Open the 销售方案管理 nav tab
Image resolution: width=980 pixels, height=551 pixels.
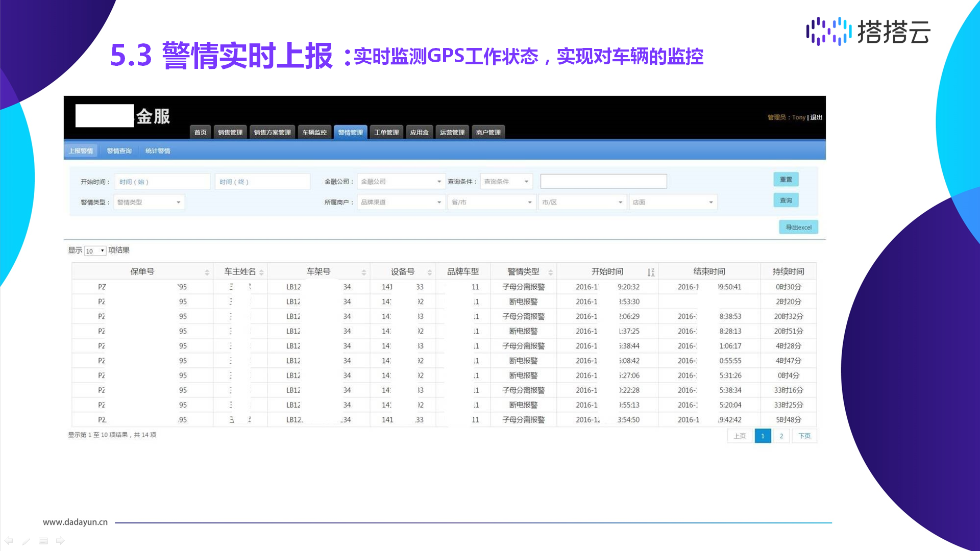[x=272, y=132]
